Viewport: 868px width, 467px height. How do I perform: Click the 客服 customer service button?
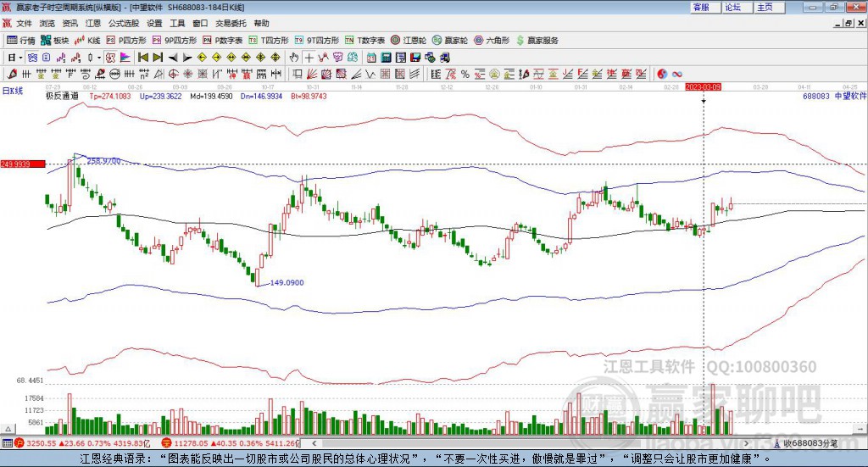tap(701, 7)
